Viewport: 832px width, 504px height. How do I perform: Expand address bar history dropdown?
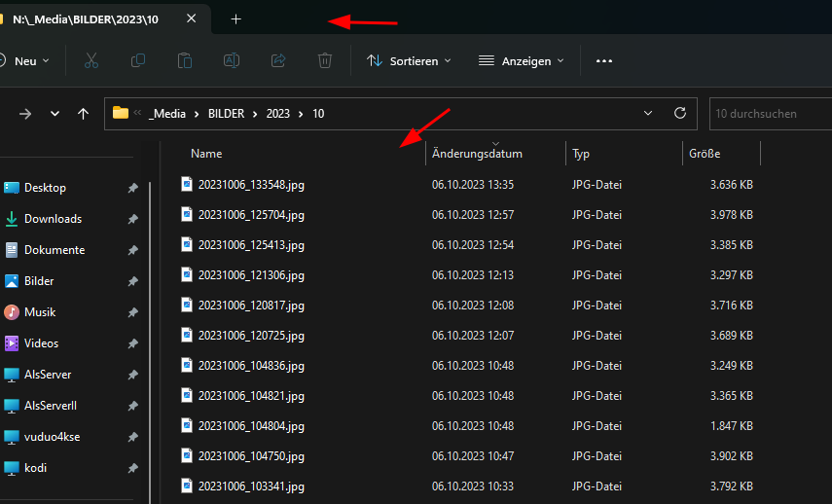coord(648,113)
